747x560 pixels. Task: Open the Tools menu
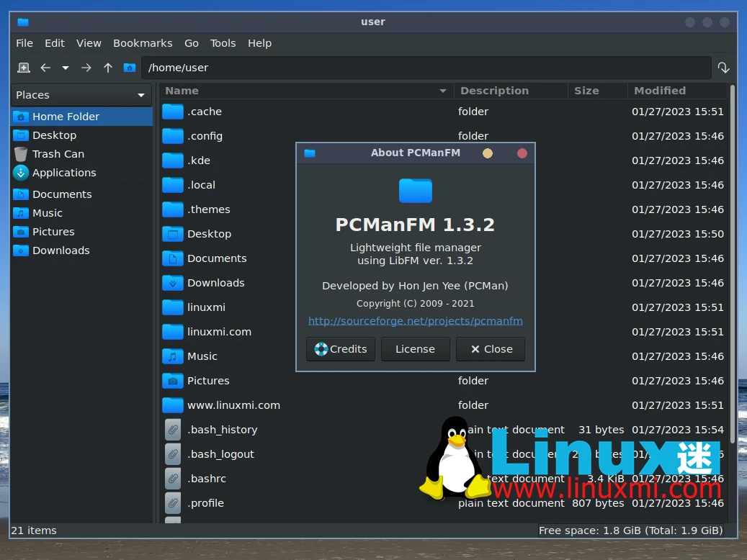click(223, 43)
